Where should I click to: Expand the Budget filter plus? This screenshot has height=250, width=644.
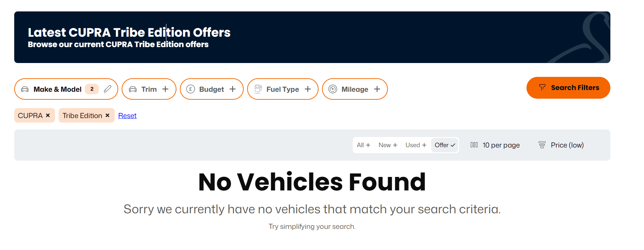[x=233, y=89]
